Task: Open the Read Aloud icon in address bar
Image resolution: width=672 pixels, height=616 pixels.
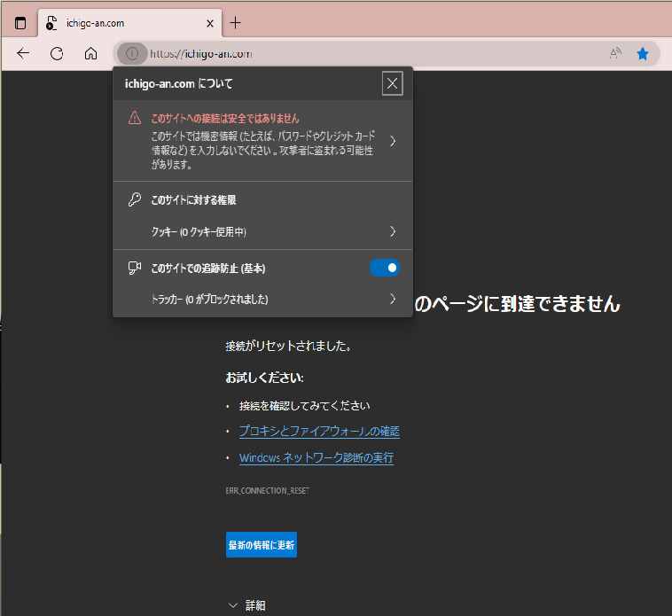Action: [615, 53]
